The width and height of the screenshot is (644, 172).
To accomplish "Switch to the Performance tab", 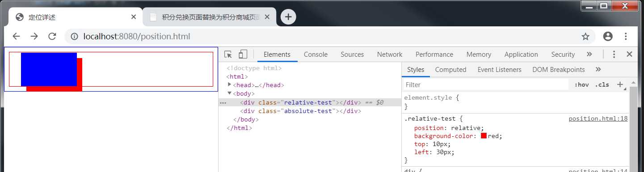I will point(434,55).
